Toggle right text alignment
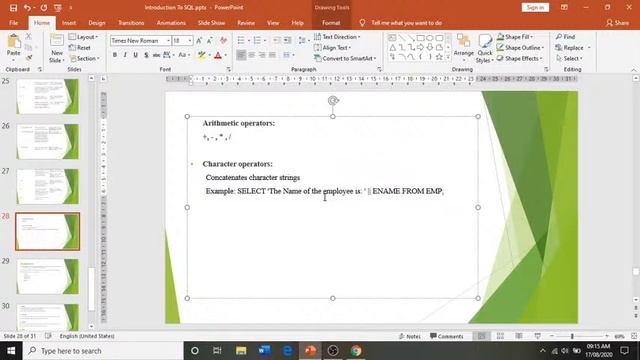The image size is (640, 360). tap(262, 55)
